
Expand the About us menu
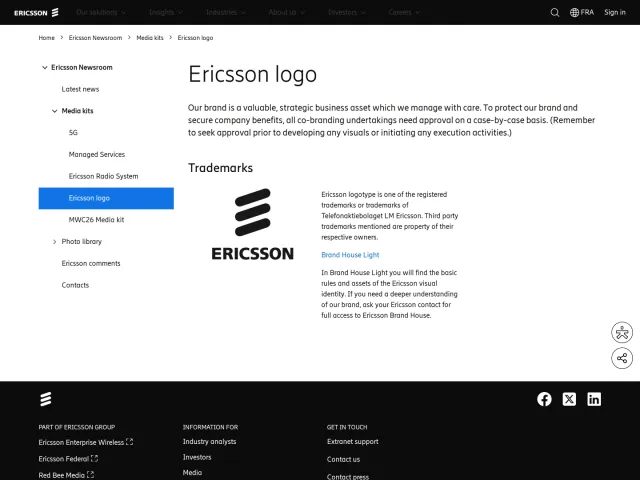tap(287, 13)
